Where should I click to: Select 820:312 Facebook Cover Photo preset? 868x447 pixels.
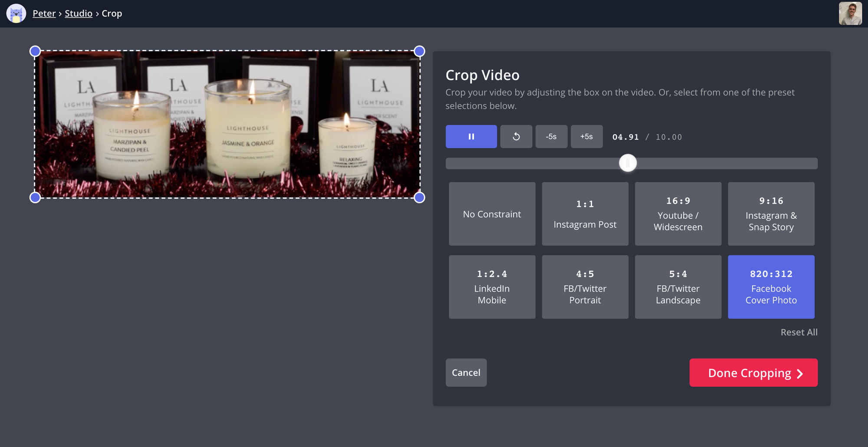[771, 287]
